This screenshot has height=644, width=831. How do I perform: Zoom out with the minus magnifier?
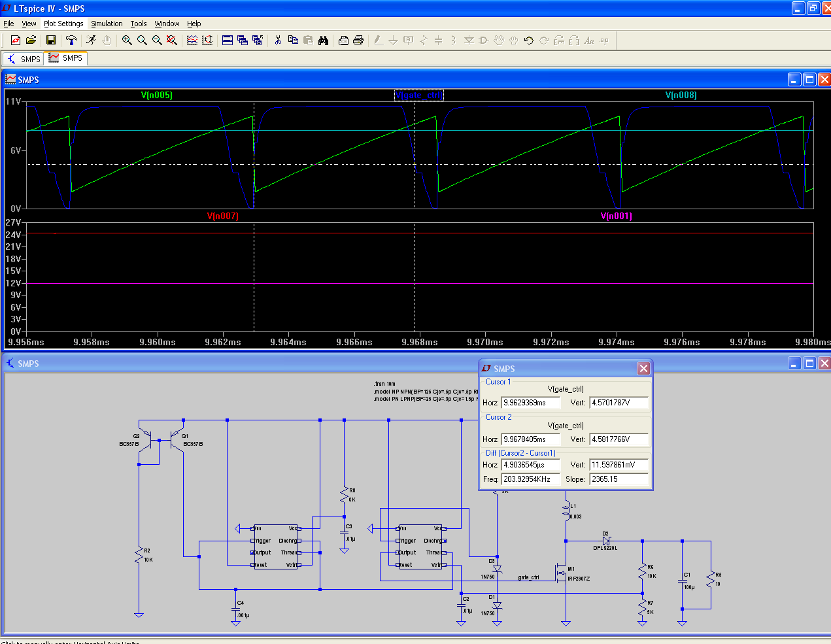click(157, 41)
